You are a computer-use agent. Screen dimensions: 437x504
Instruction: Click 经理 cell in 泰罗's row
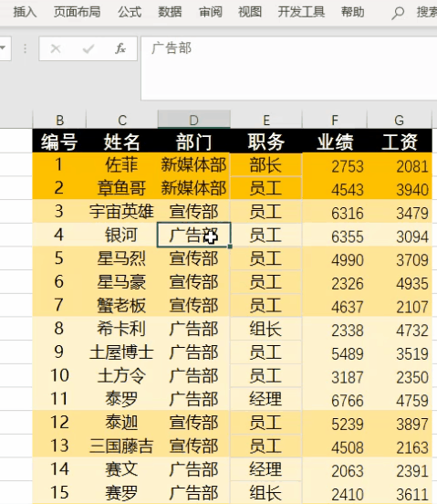point(266,399)
